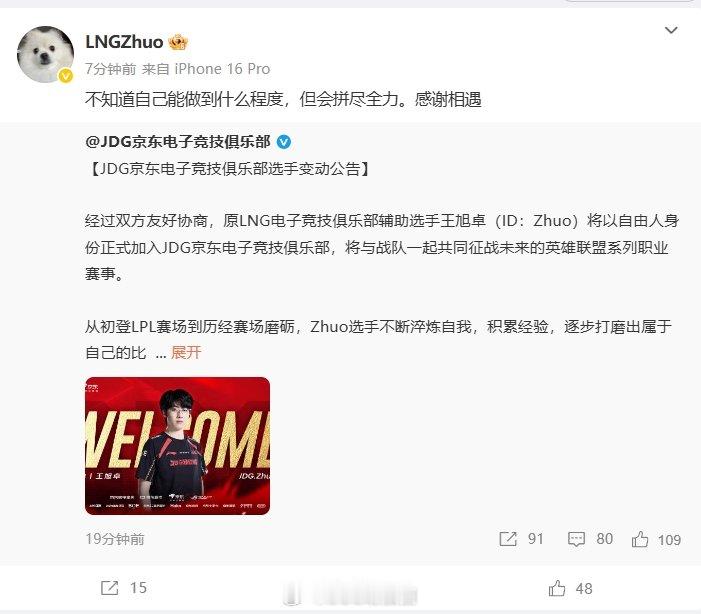Click the yellow verified badge on avatar
Image resolution: width=701 pixels, height=614 pixels.
(x=66, y=76)
